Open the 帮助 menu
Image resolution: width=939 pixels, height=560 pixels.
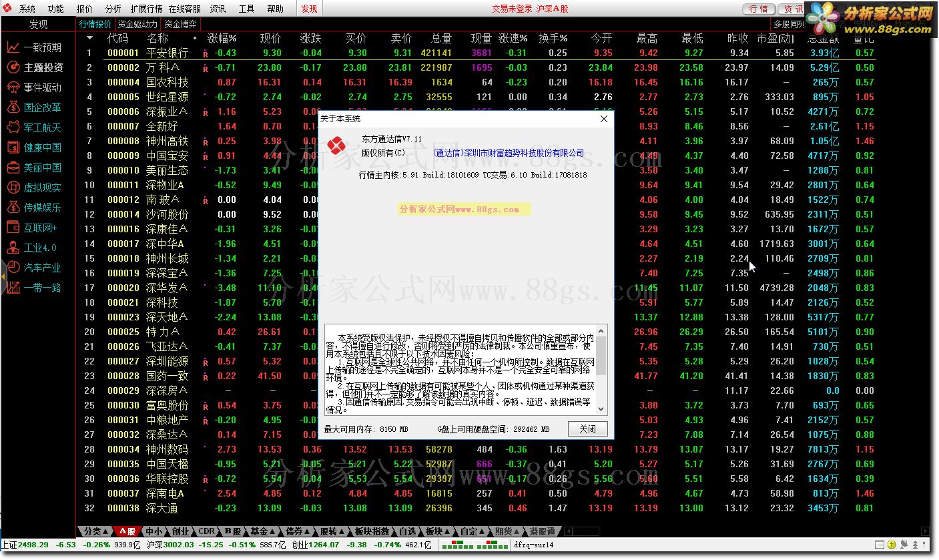[x=275, y=9]
